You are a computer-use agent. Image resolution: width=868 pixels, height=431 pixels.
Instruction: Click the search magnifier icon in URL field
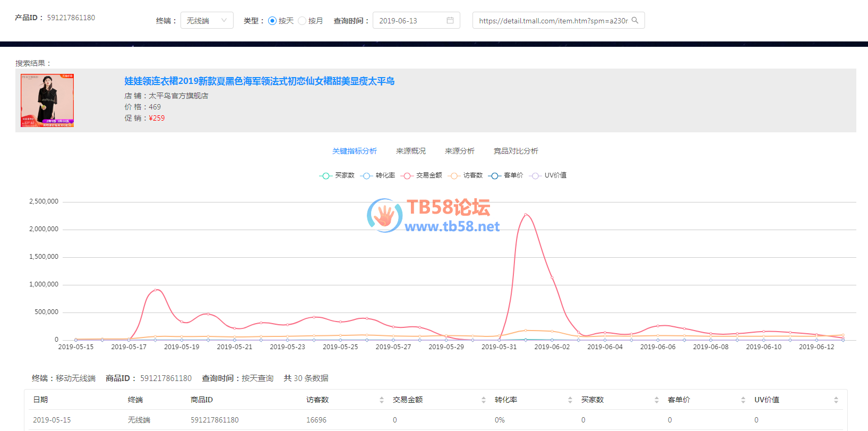tap(635, 20)
